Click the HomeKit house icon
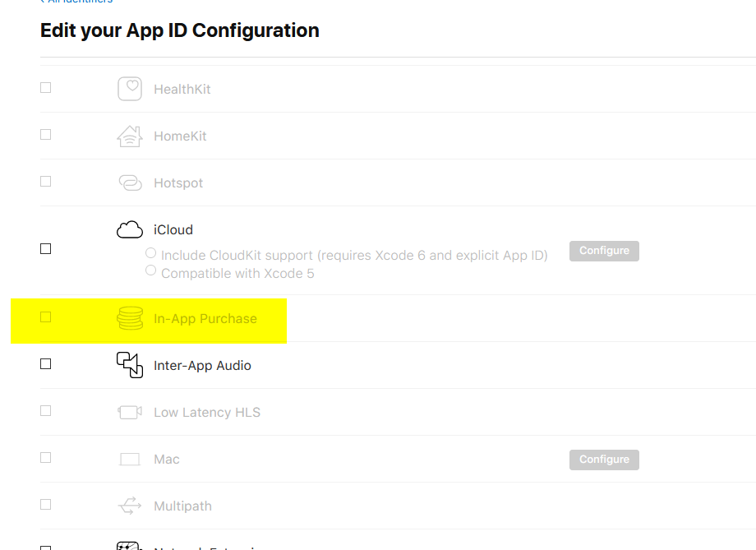Viewport: 756px width, 550px height. [x=130, y=136]
